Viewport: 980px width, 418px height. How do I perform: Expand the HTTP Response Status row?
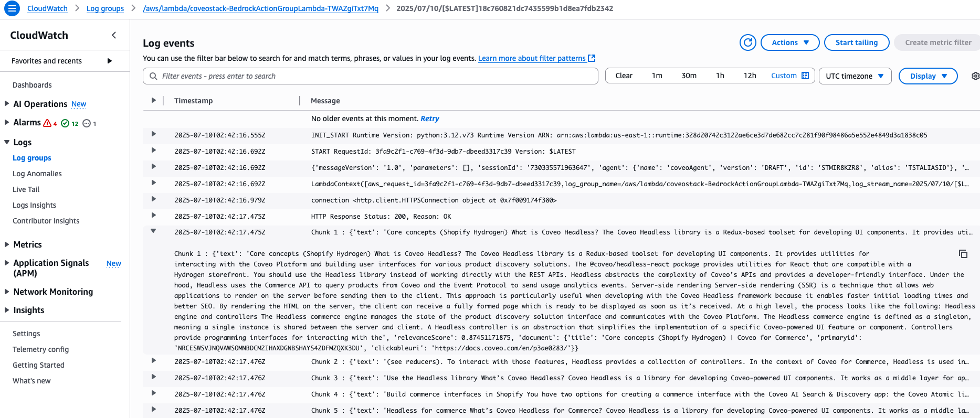[x=153, y=215]
